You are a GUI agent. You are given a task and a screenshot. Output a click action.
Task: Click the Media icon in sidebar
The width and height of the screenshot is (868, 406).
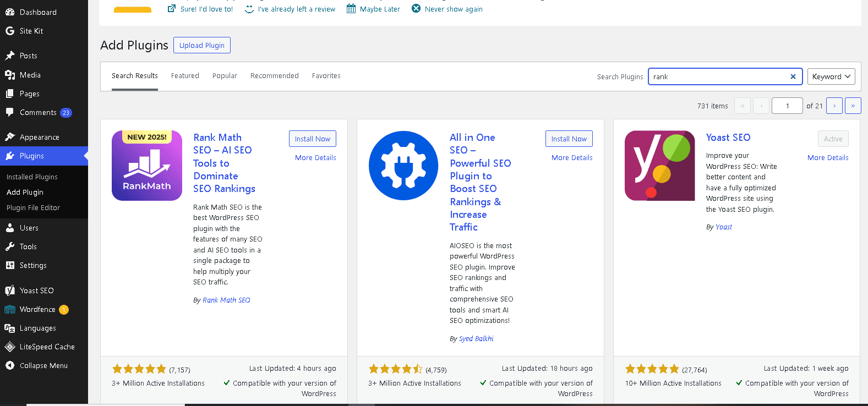click(x=10, y=75)
